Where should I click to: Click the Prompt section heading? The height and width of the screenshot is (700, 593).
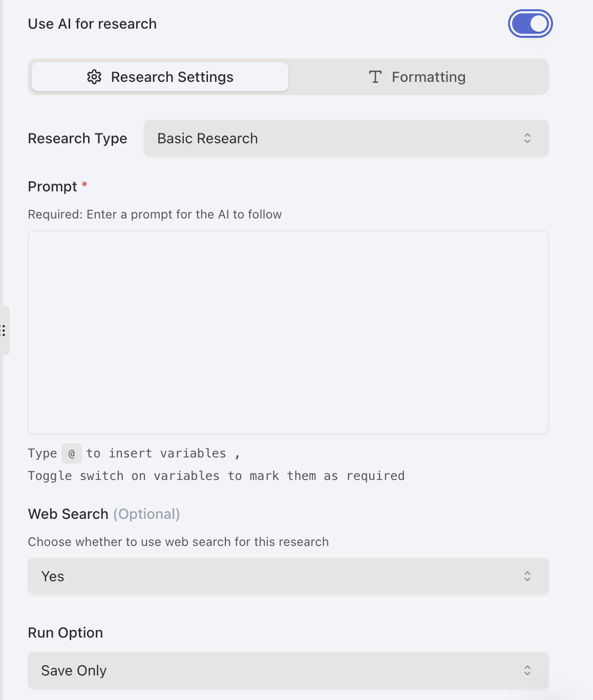click(53, 186)
